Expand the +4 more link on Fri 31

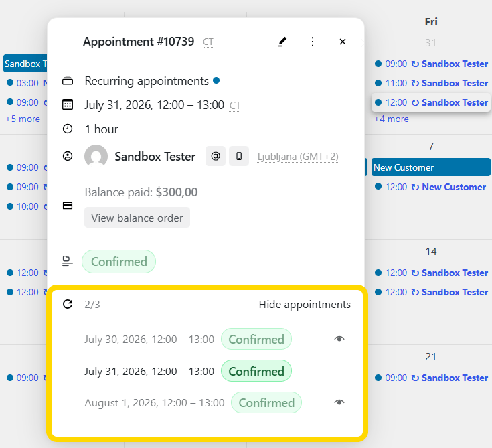pos(392,119)
